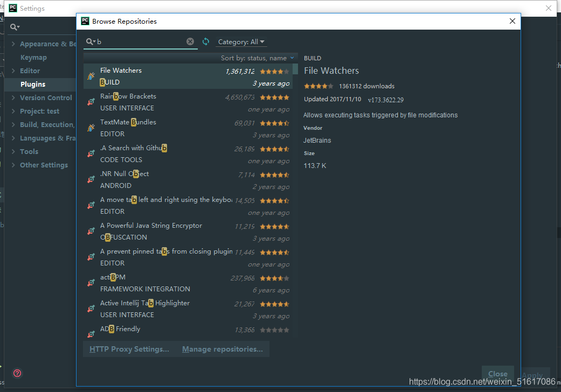Image resolution: width=561 pixels, height=392 pixels.
Task: Select the TextMate Bundles plugin row
Action: 188,128
